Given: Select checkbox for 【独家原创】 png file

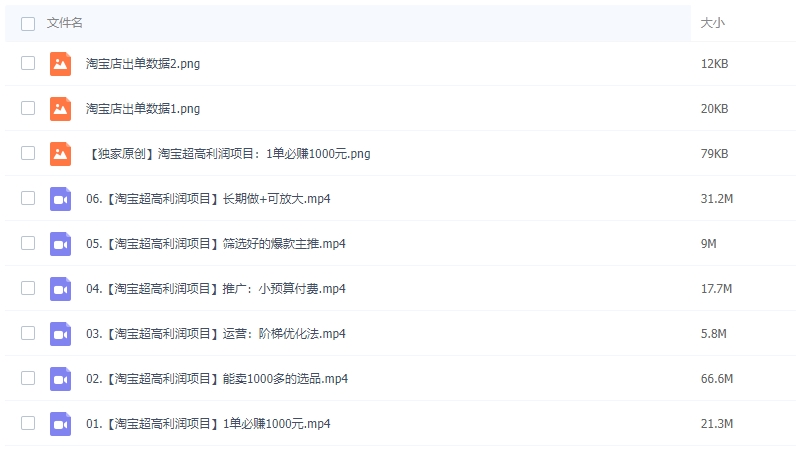Looking at the screenshot, I should 28,153.
